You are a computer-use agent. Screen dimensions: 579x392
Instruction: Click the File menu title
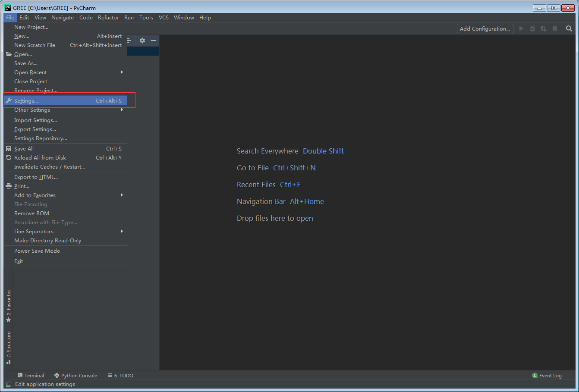(10, 18)
